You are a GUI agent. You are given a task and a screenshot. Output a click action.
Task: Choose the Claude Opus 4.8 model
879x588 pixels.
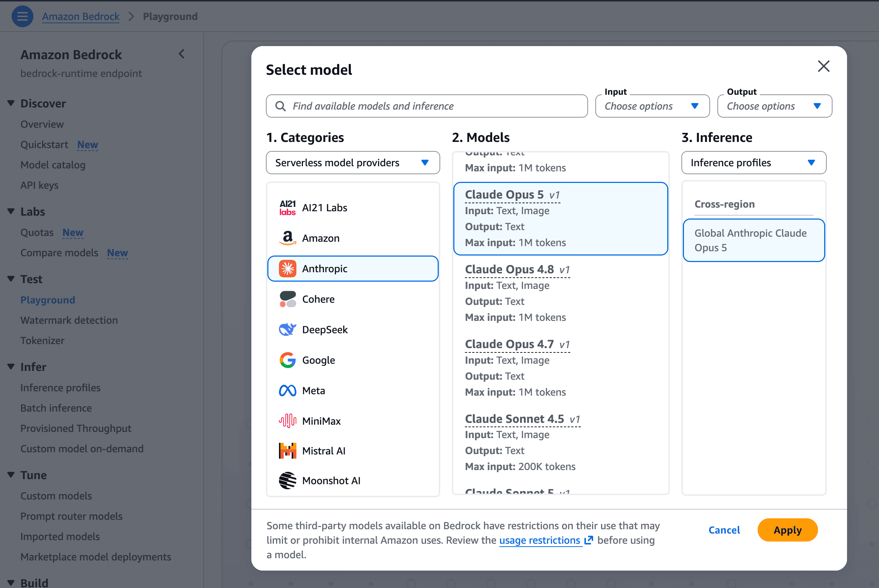click(560, 293)
